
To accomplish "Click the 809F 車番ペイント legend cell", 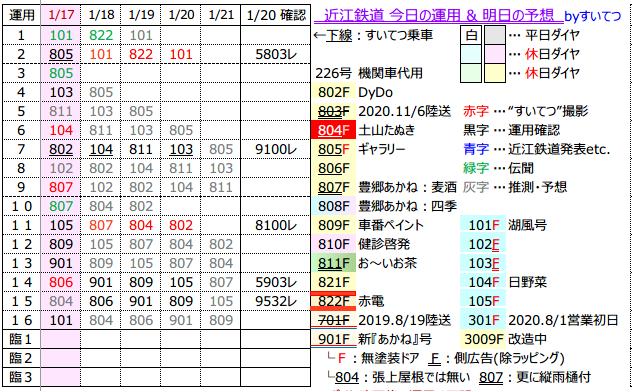I will [333, 225].
